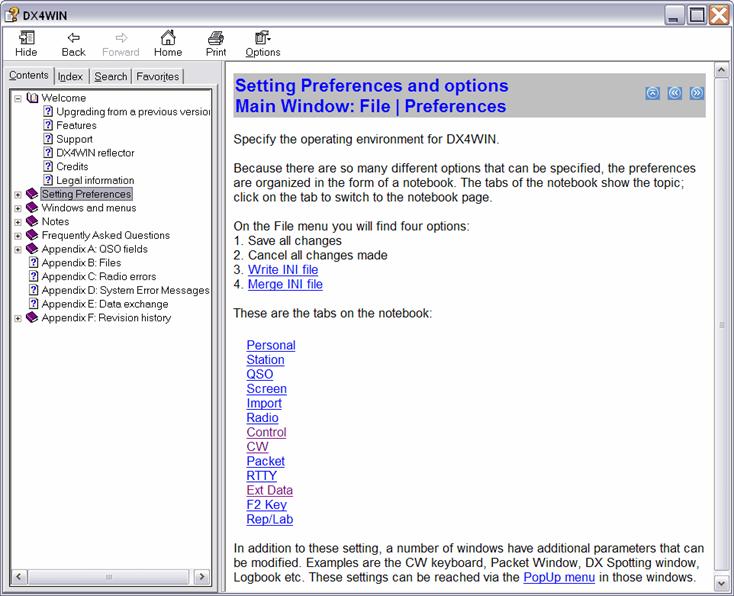The image size is (734, 596).
Task: Click topic icon beside Appendix E: Data exchange
Action: [33, 304]
